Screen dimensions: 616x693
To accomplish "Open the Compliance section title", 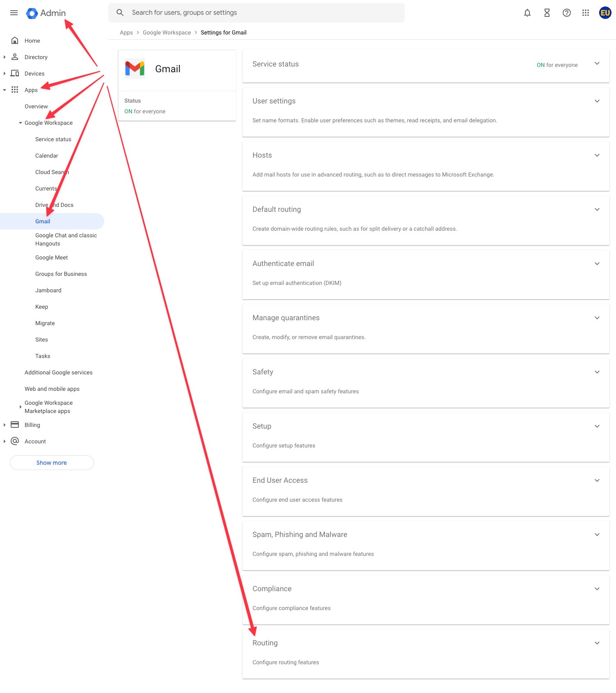I will [x=272, y=589].
